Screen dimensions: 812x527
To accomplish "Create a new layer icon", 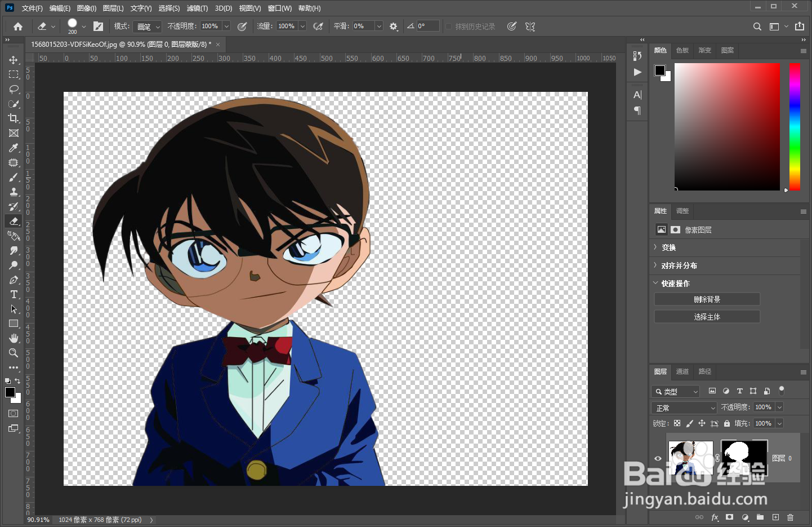I will 775,517.
